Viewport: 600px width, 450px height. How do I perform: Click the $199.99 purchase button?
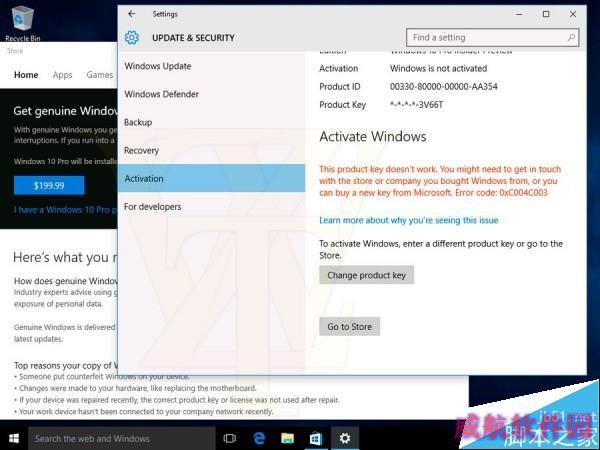coord(49,186)
